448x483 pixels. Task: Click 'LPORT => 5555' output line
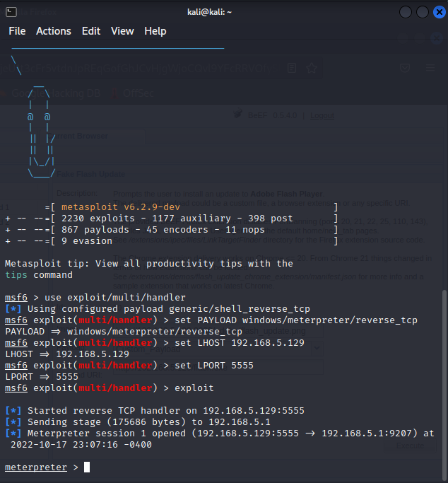tap(42, 377)
